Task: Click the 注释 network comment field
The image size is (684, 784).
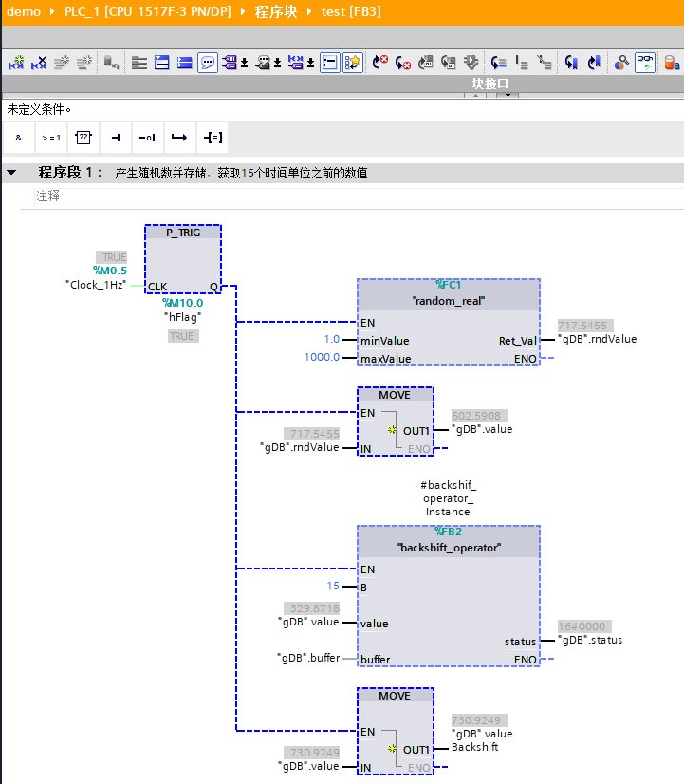Action: pyautogui.click(x=360, y=196)
